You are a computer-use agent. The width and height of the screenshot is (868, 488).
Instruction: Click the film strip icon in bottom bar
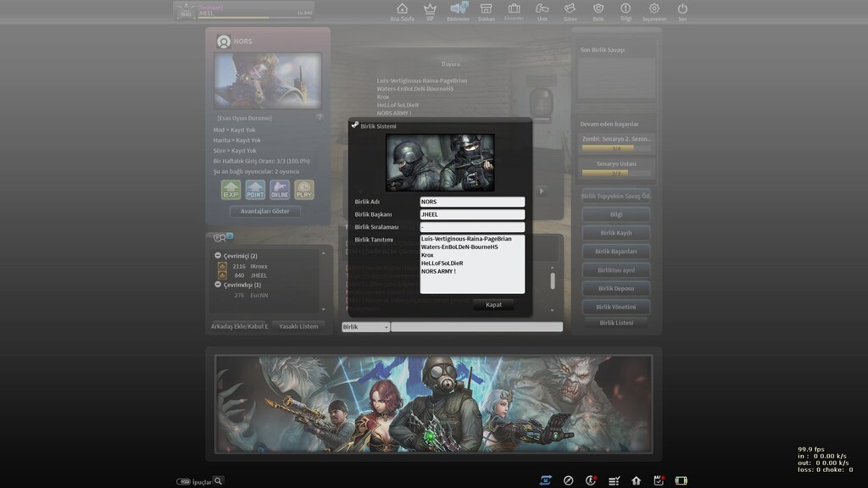[681, 481]
